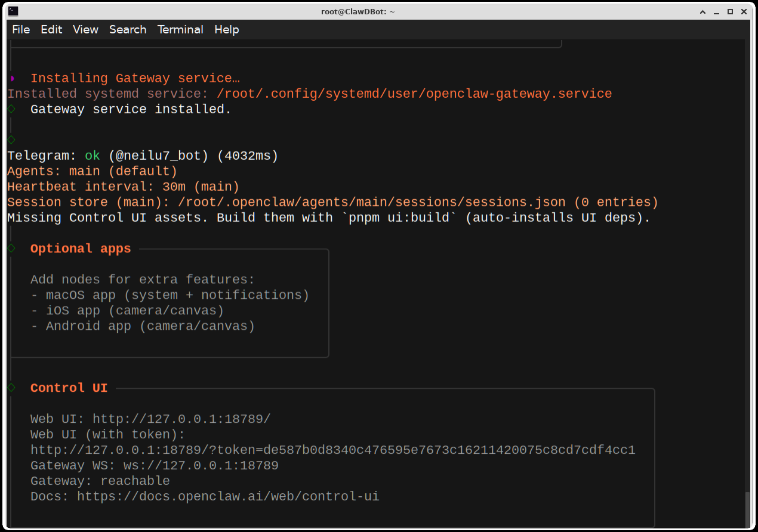Click the ws://127.0.0.1:18789 gateway address

pos(201,465)
